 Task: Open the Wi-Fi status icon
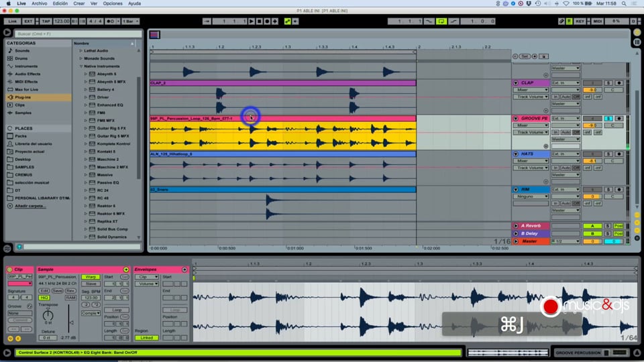(566, 3)
